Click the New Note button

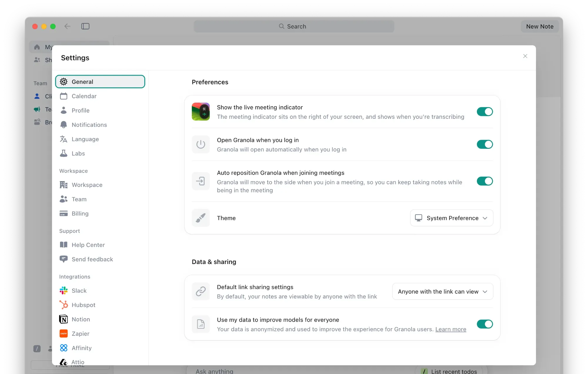pyautogui.click(x=539, y=26)
